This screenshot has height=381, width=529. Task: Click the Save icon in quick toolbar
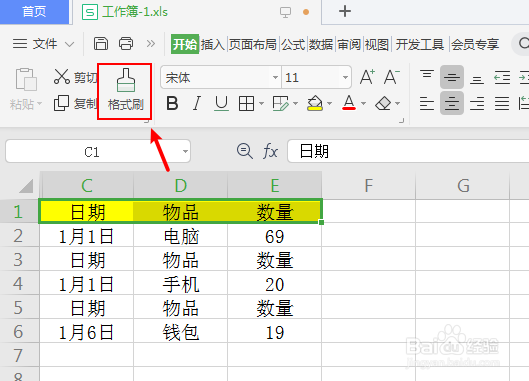coord(101,44)
